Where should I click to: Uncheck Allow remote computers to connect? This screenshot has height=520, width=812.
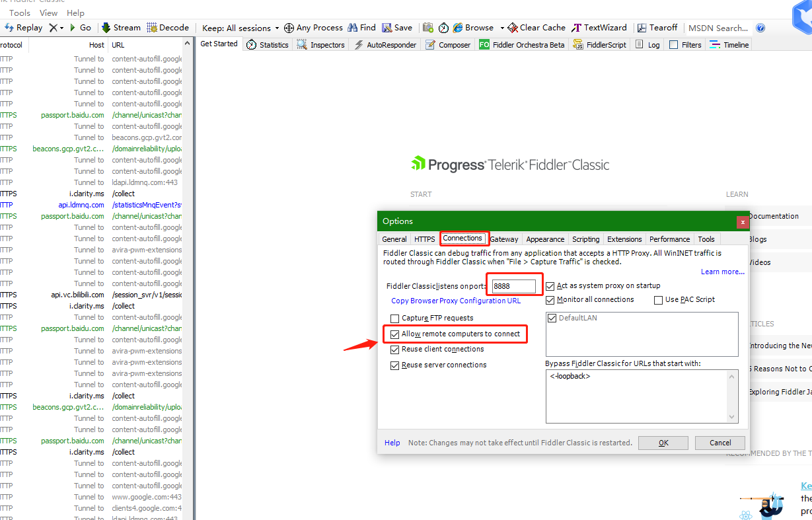[x=395, y=334]
